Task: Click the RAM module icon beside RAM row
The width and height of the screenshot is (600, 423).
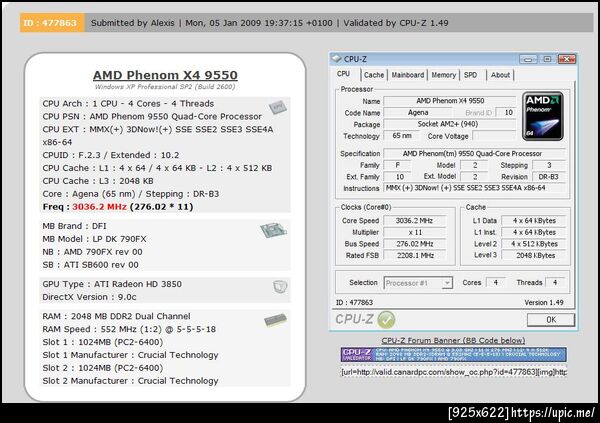Action: 276,320
